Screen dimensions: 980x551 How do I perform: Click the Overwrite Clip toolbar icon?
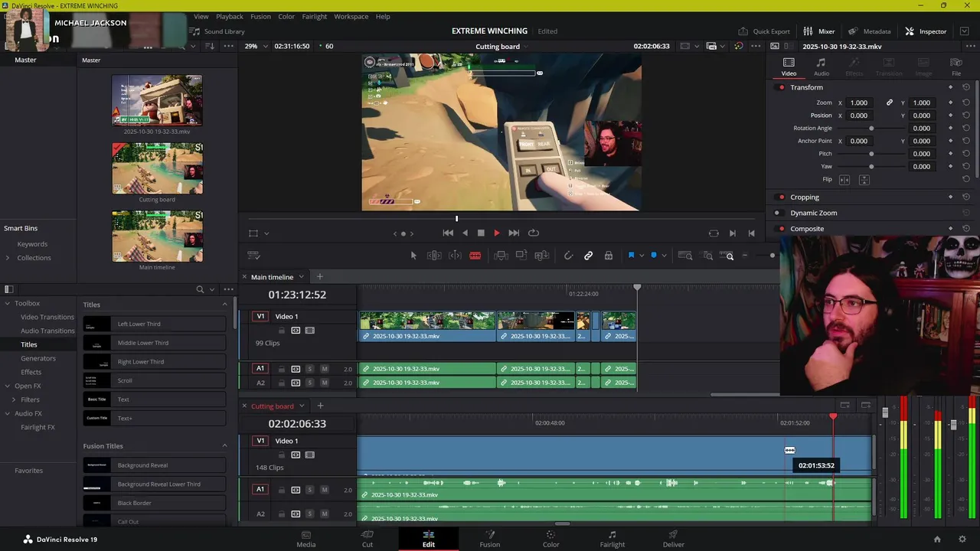point(521,256)
